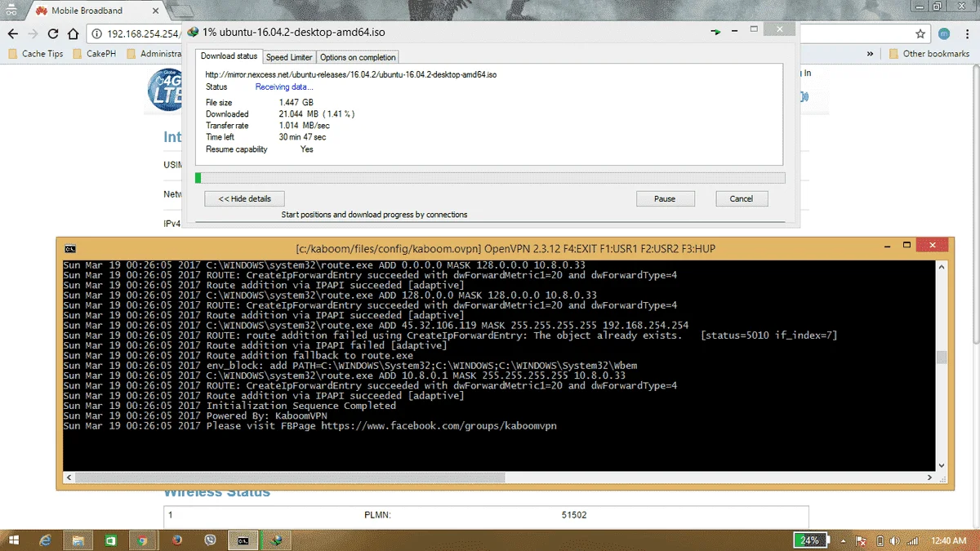Image resolution: width=980 pixels, height=551 pixels.
Task: Open File Explorer from taskbar
Action: pos(78,540)
